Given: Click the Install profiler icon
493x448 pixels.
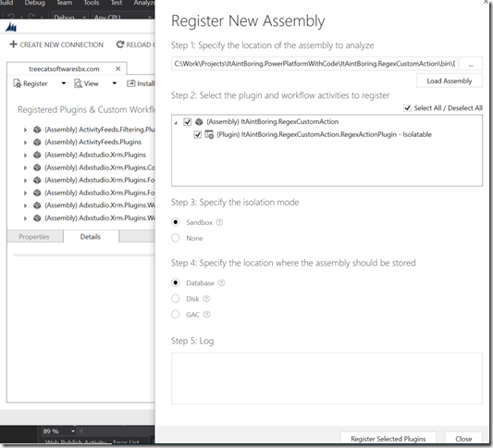Looking at the screenshot, I should [x=130, y=83].
